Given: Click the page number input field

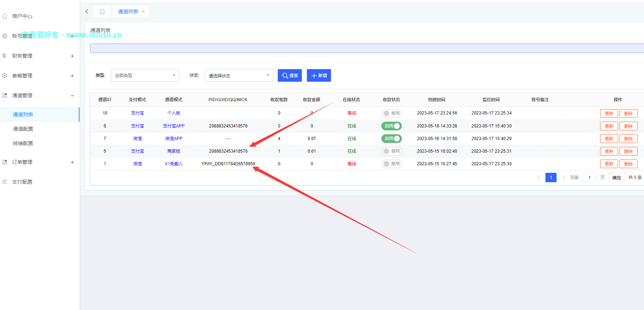Looking at the screenshot, I should [x=589, y=178].
